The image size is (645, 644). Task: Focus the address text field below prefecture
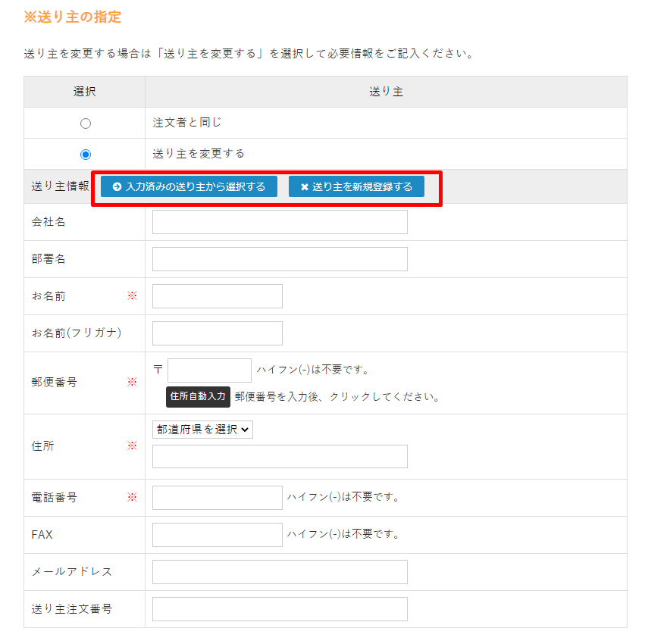[x=280, y=457]
